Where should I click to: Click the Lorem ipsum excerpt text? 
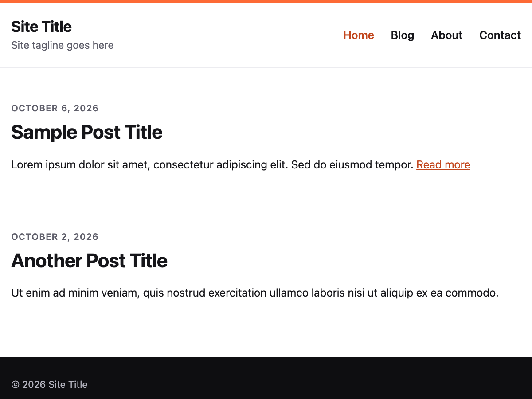[x=212, y=165]
